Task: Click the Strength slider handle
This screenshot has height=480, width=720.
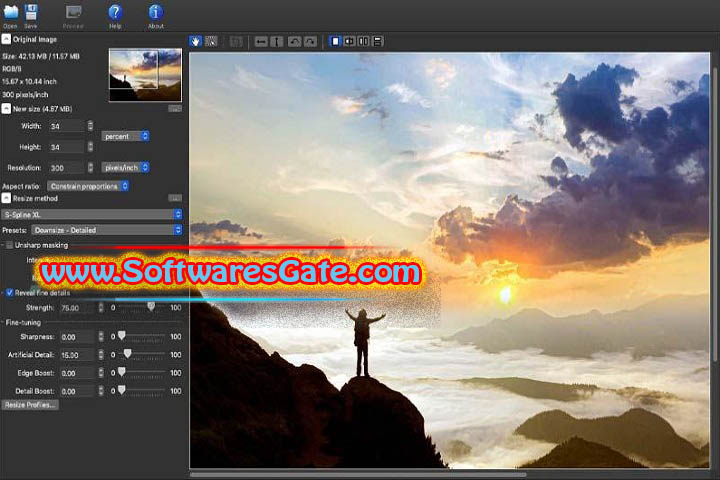Action: [151, 306]
